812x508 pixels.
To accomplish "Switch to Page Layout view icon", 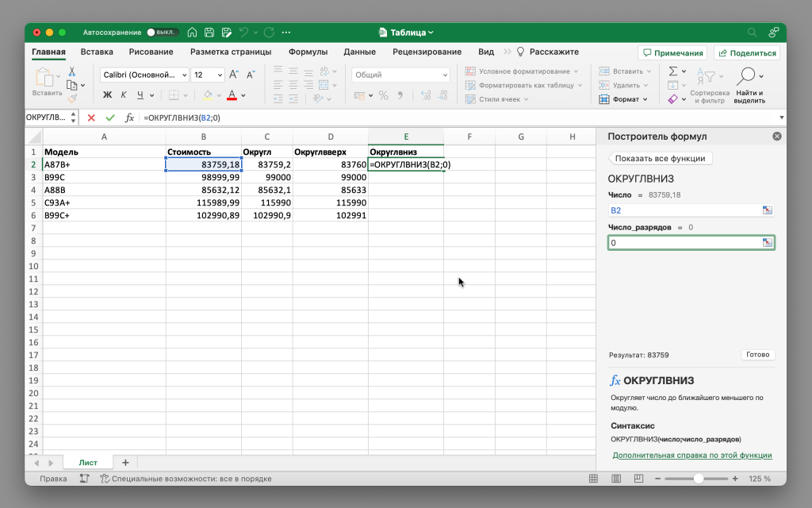I will click(x=616, y=479).
